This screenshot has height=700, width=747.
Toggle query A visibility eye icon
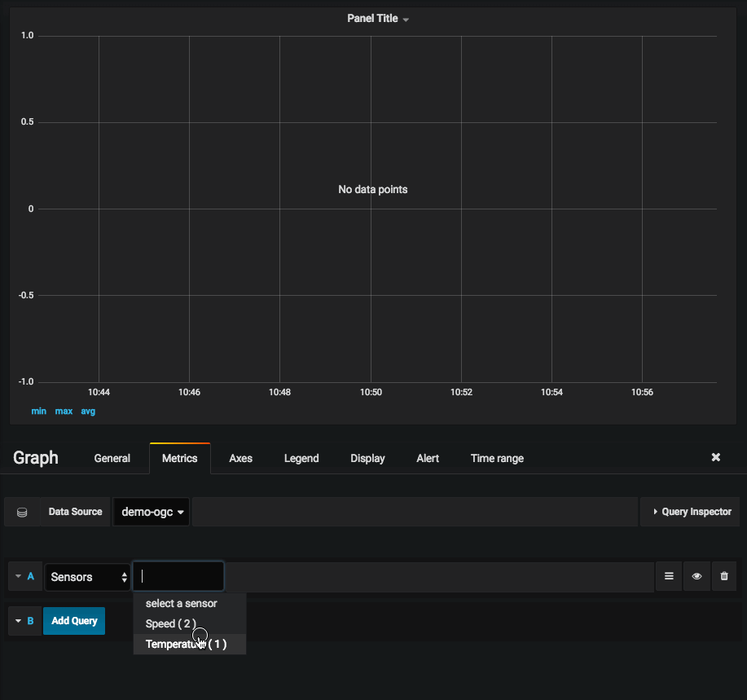click(x=696, y=577)
